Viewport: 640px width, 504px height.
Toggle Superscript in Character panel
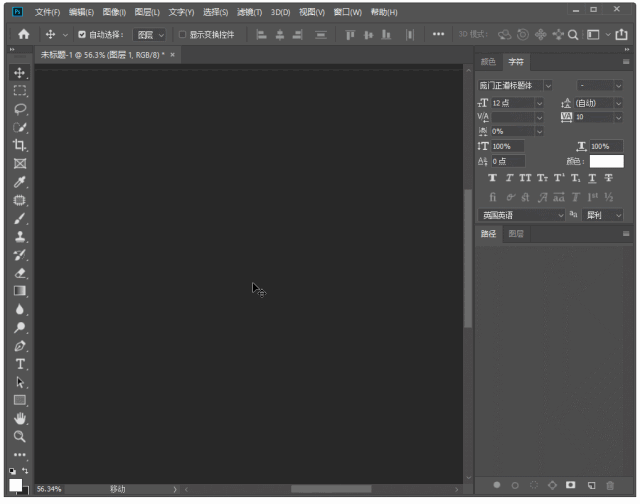pos(559,178)
